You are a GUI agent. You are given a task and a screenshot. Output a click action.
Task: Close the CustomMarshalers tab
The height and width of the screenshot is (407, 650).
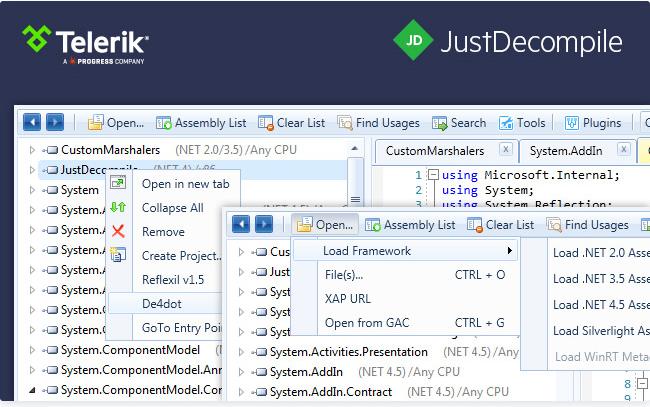click(x=505, y=149)
